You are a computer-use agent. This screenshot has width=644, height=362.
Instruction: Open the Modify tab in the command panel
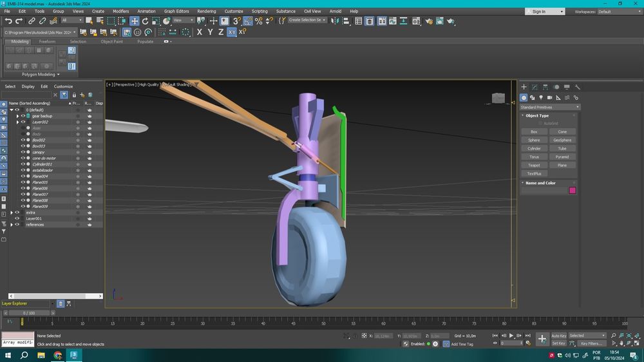click(534, 87)
